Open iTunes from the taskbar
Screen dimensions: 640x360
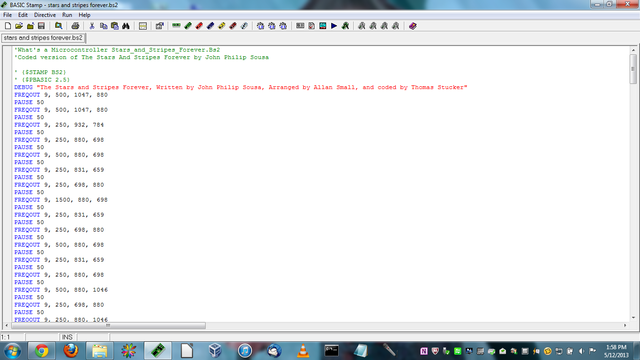tap(245, 351)
